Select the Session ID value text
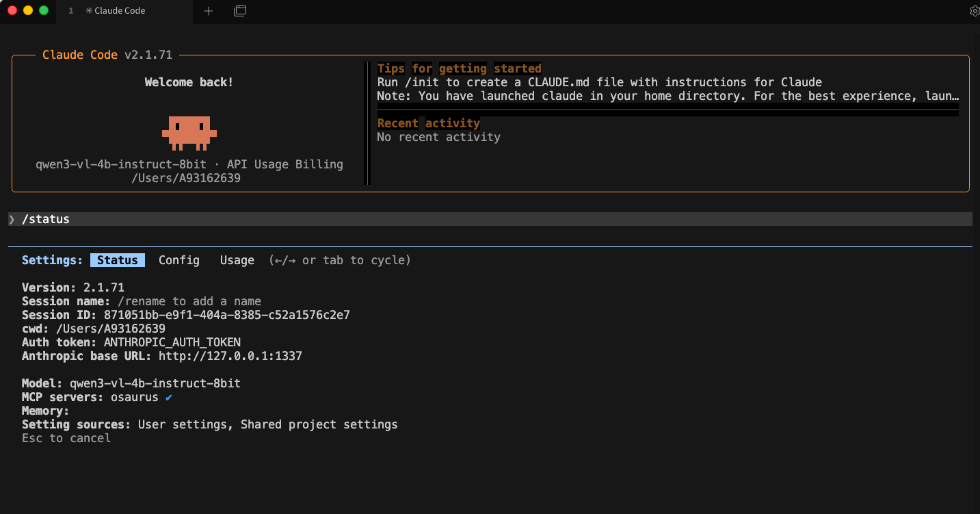 226,315
